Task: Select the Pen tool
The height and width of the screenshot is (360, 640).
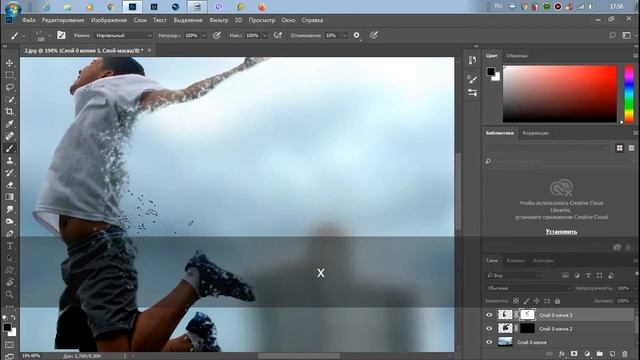Action: pos(9,234)
